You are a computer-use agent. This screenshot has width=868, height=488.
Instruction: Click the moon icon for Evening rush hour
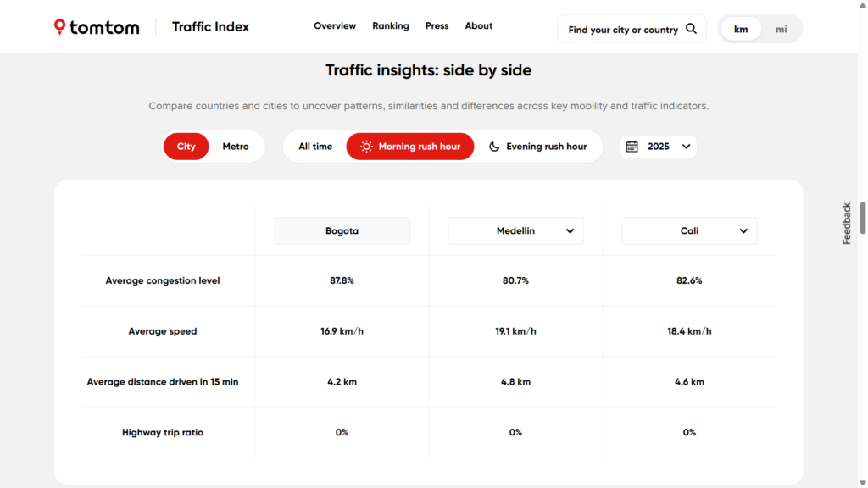click(x=494, y=147)
